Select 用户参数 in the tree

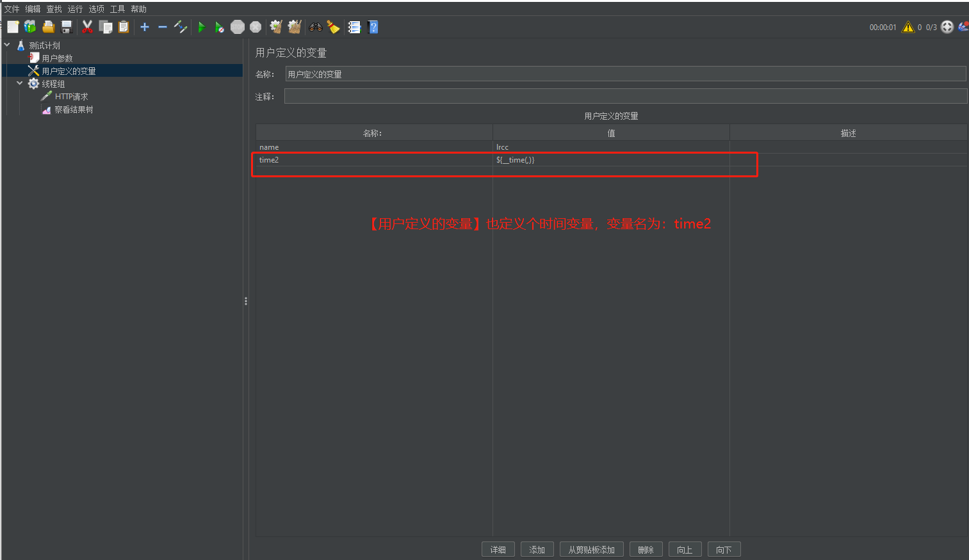point(57,58)
